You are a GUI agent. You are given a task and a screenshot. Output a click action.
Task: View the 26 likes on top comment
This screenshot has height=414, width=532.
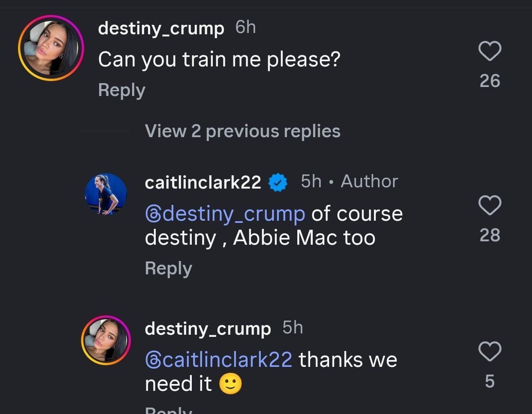pos(490,81)
